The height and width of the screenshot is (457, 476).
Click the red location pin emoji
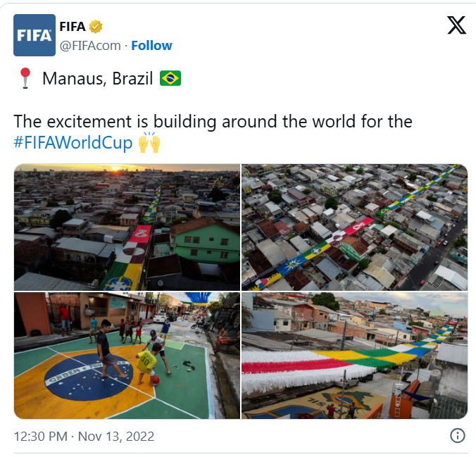(x=25, y=78)
